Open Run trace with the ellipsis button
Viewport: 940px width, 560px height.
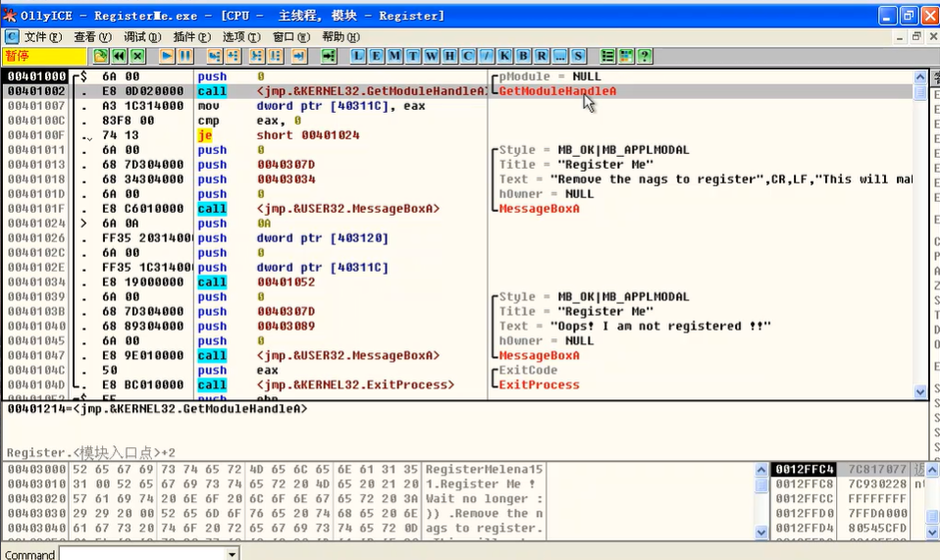click(x=560, y=56)
